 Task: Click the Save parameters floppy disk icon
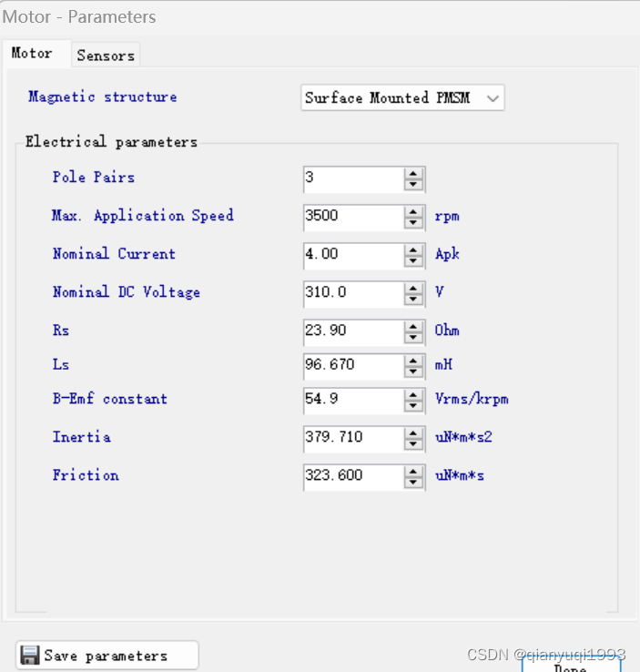[30, 656]
